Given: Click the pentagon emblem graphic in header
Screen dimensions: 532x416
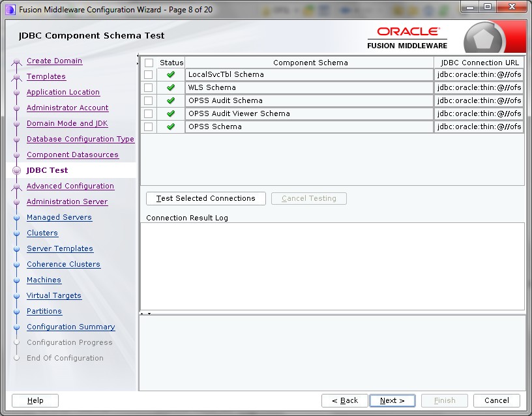Looking at the screenshot, I should [x=484, y=38].
